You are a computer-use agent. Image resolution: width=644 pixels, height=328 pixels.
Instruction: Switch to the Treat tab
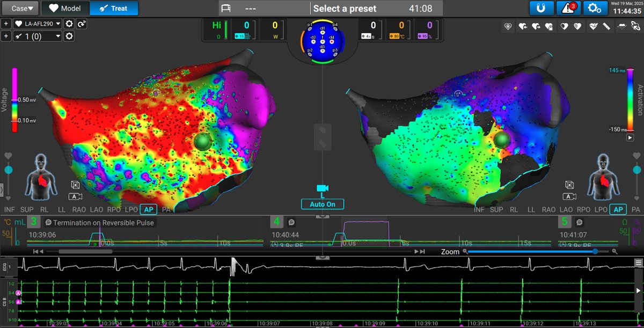[114, 8]
